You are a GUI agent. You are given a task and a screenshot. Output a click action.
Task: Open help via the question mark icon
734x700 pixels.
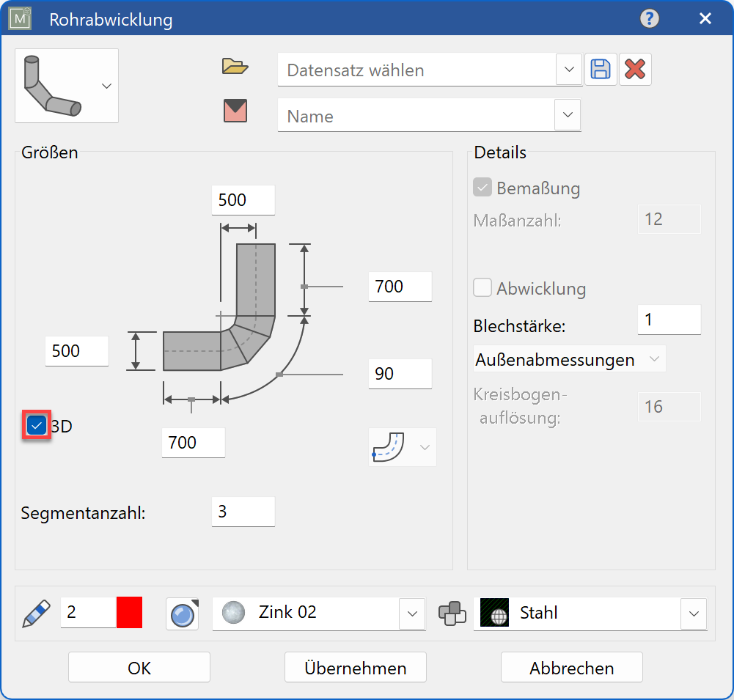649,18
